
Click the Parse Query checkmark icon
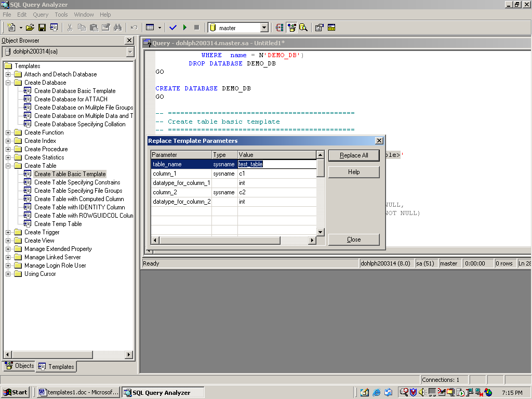[x=173, y=28]
